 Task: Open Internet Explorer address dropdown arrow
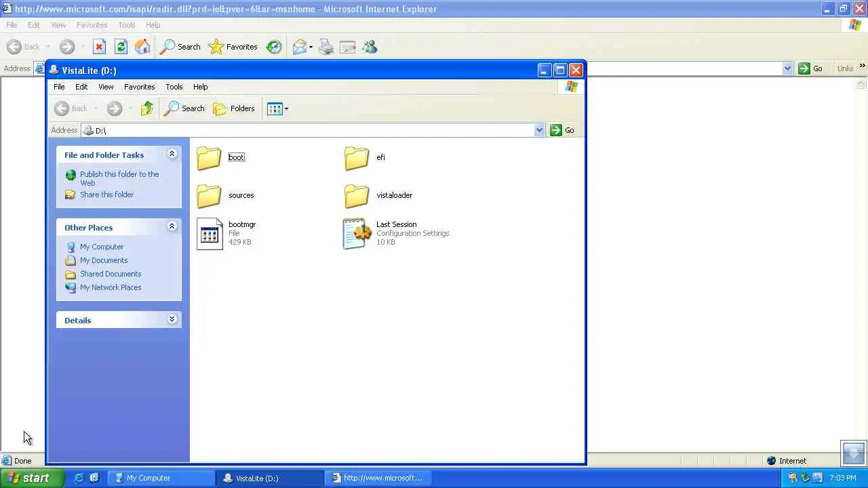click(787, 68)
